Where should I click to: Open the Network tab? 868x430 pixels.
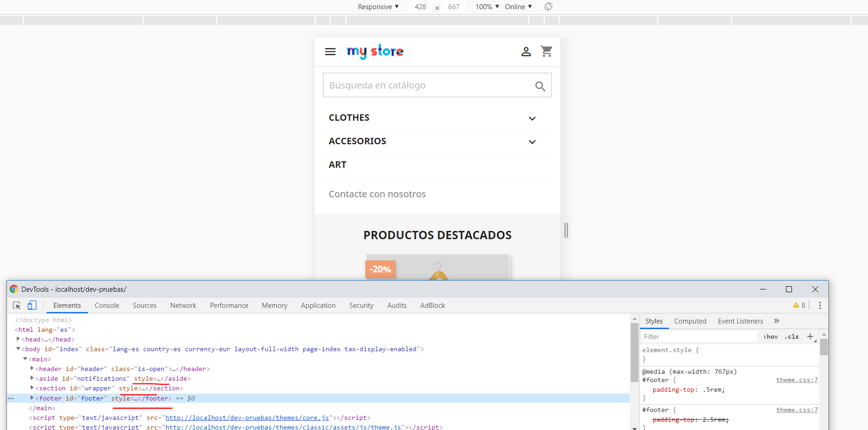click(183, 305)
